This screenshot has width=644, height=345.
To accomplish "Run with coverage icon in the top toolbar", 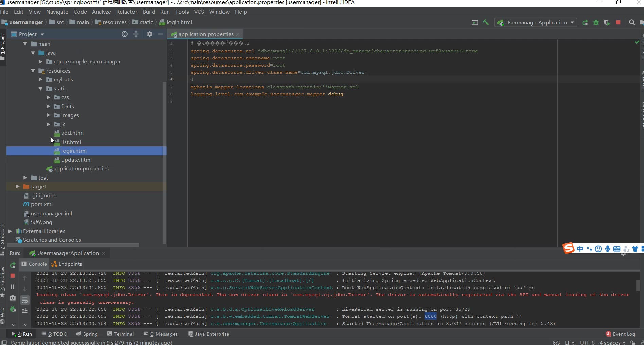I will (x=607, y=23).
